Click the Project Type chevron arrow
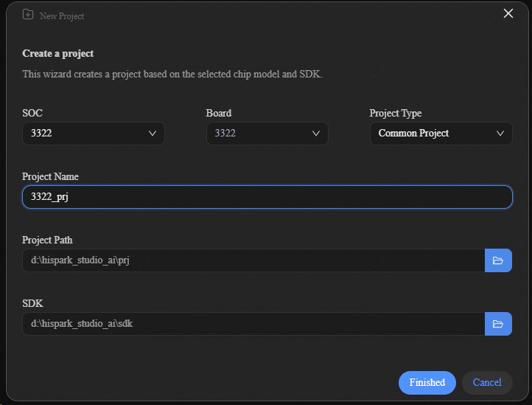Image resolution: width=532 pixels, height=405 pixels. click(500, 134)
